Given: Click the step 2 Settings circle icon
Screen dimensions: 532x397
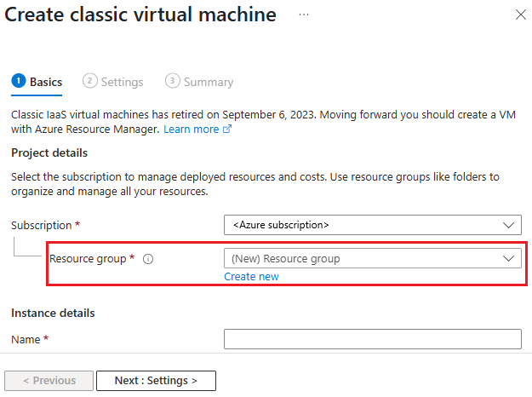Looking at the screenshot, I should pos(89,81).
